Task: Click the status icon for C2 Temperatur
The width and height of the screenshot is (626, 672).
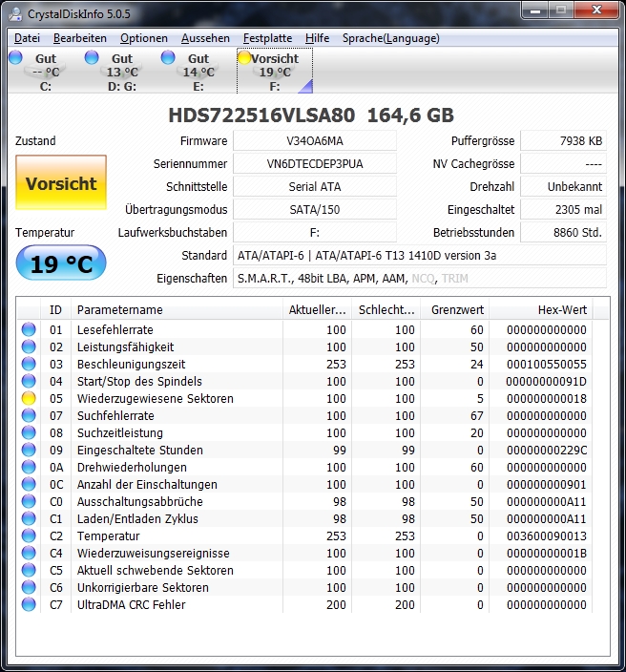Action: pos(29,535)
